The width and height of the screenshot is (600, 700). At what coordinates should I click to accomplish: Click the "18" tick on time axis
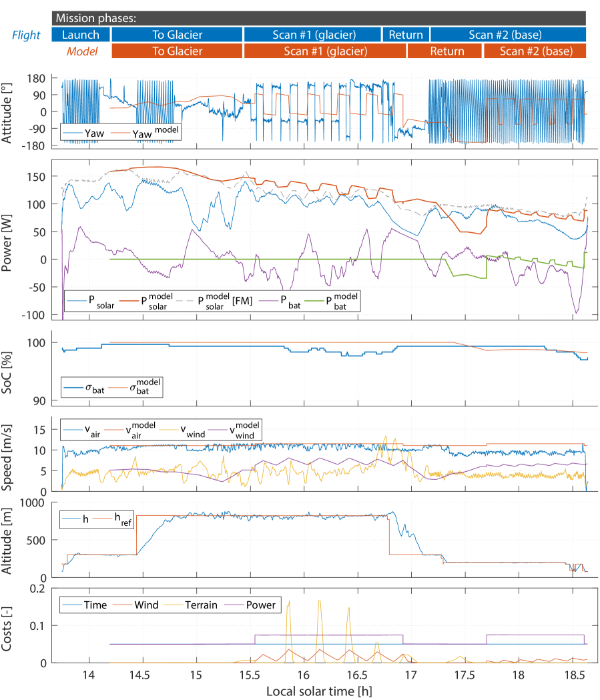(519, 675)
